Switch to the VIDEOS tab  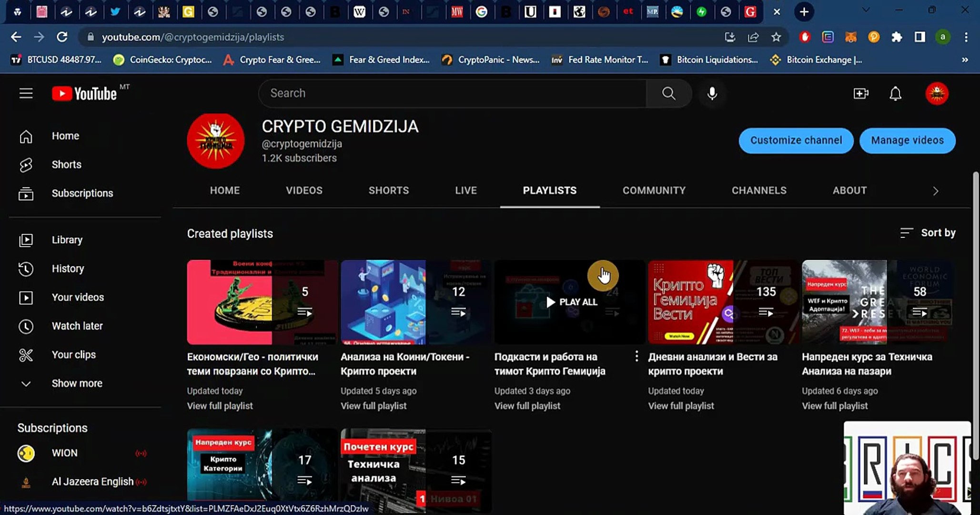pos(304,190)
